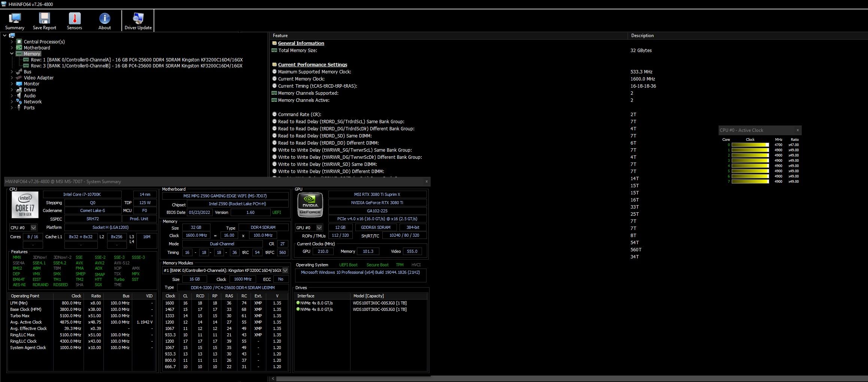868x382 pixels.
Task: Click Memory Channels Supported row icon
Action: click(274, 93)
